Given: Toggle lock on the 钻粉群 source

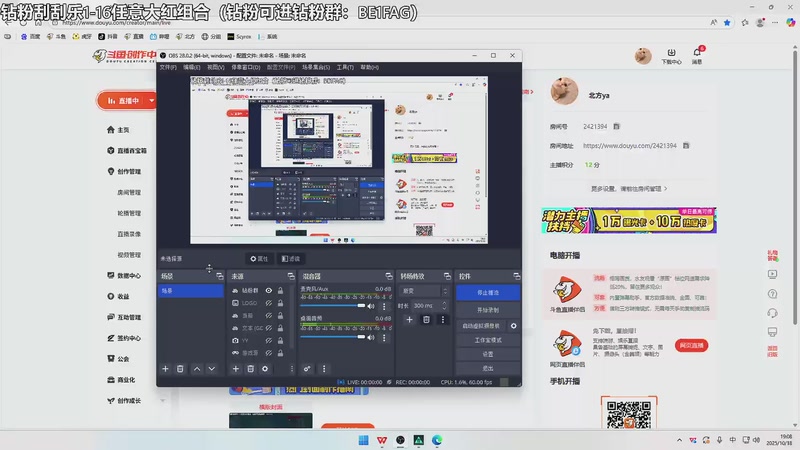Looking at the screenshot, I should tap(280, 290).
